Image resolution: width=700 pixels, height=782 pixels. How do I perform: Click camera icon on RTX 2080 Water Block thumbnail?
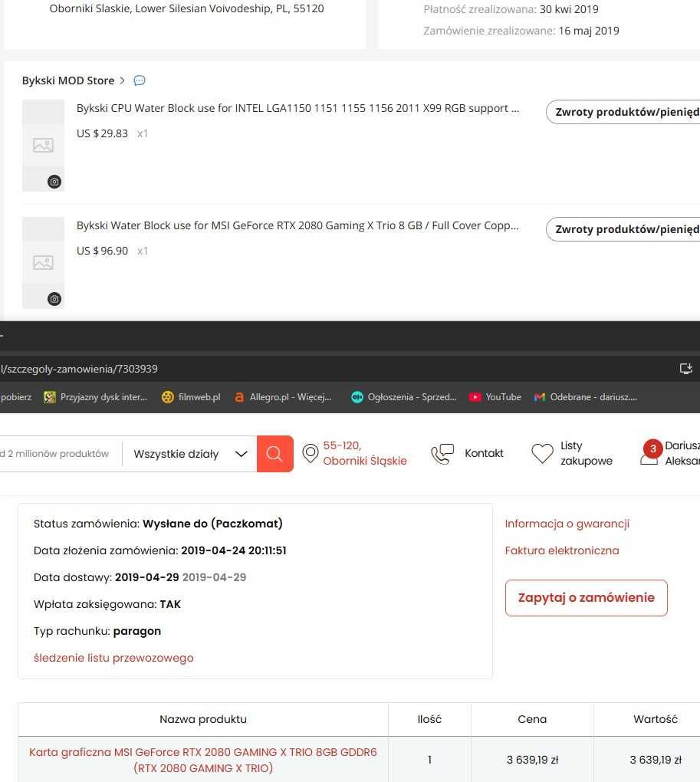click(54, 299)
